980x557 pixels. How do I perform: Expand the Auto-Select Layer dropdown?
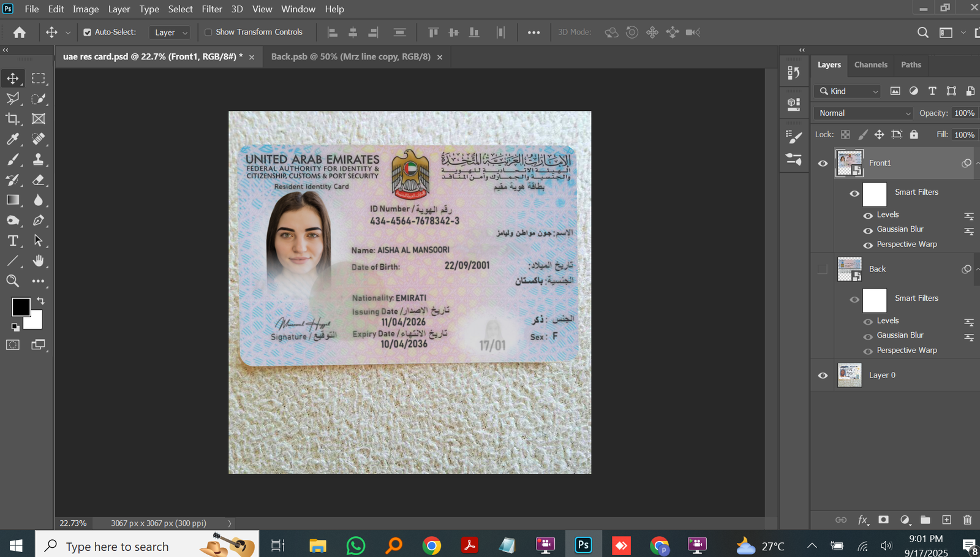coord(170,32)
